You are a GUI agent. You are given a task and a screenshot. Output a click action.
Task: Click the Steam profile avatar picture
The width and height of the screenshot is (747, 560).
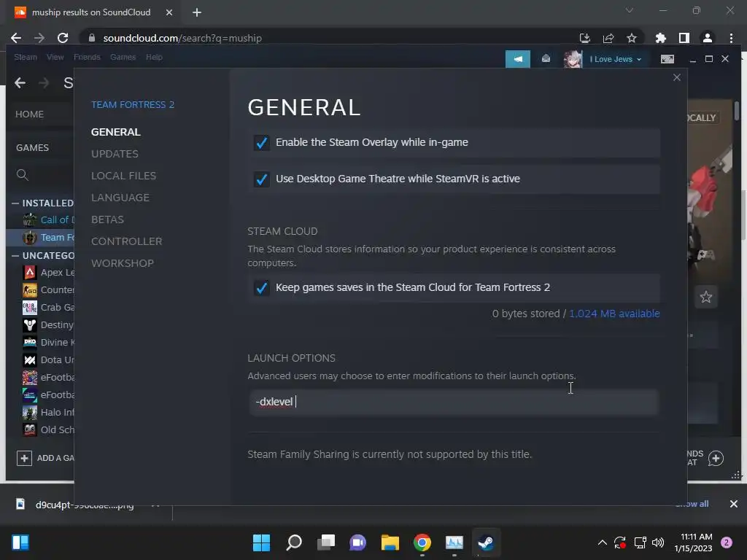[573, 59]
